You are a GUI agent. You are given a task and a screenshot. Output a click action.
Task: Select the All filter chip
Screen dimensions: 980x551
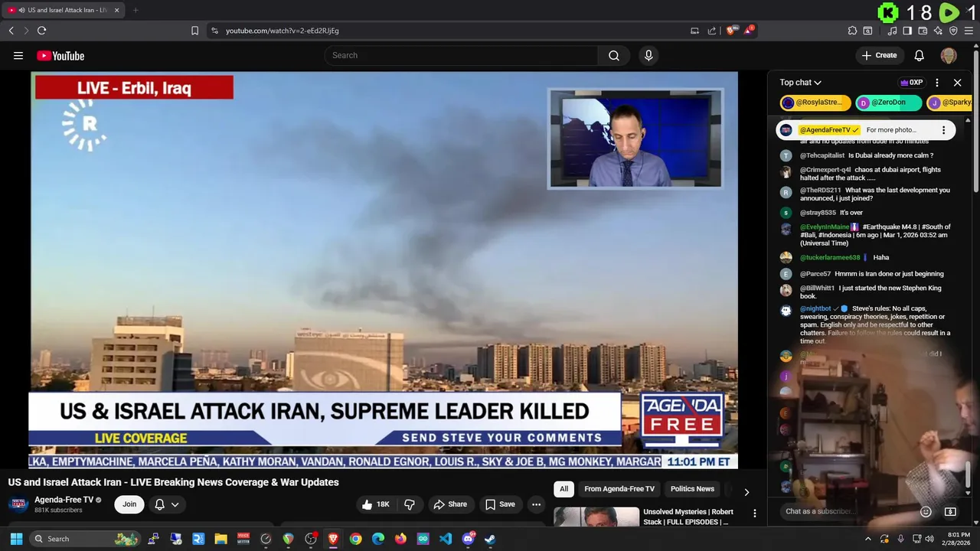[564, 489]
